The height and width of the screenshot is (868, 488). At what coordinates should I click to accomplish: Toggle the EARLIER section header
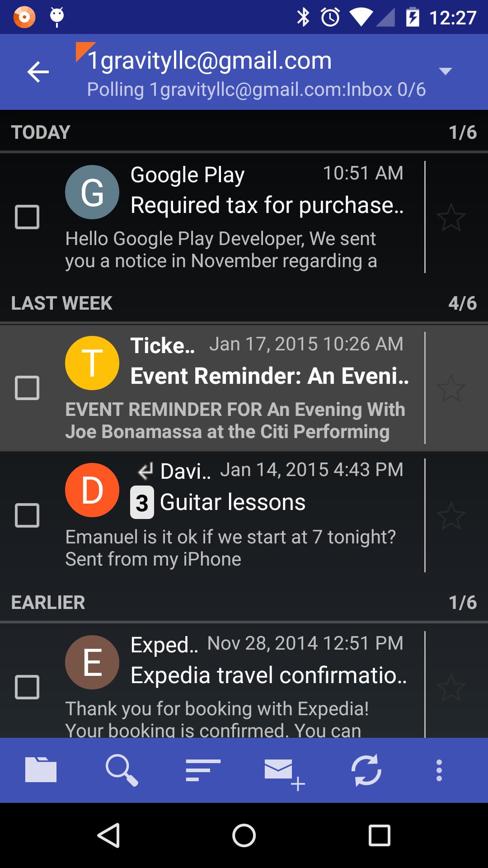(244, 602)
